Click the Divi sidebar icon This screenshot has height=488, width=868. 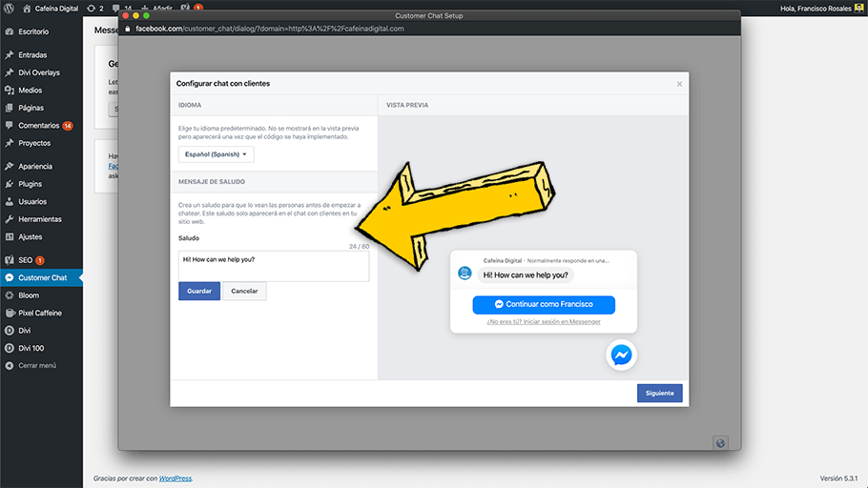coord(9,331)
